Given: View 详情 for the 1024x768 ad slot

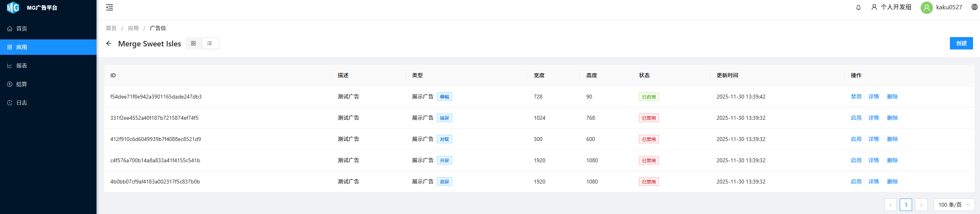Looking at the screenshot, I should click(874, 118).
